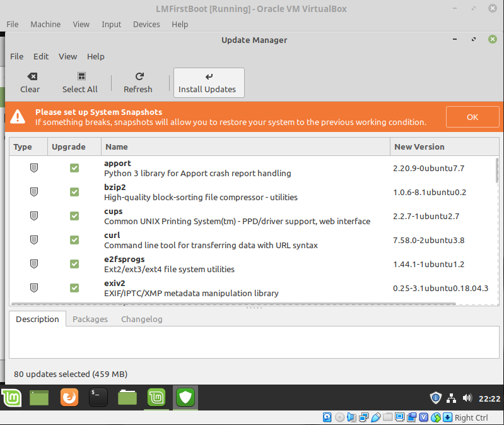Click the clock showing 22:22

click(489, 398)
